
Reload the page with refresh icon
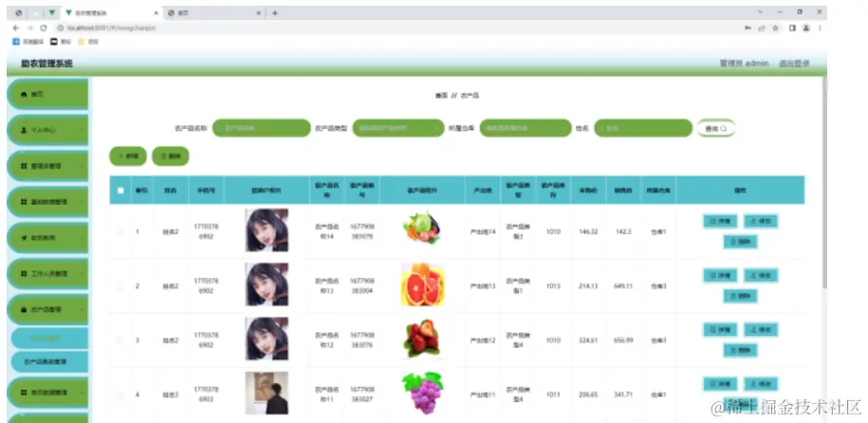44,28
